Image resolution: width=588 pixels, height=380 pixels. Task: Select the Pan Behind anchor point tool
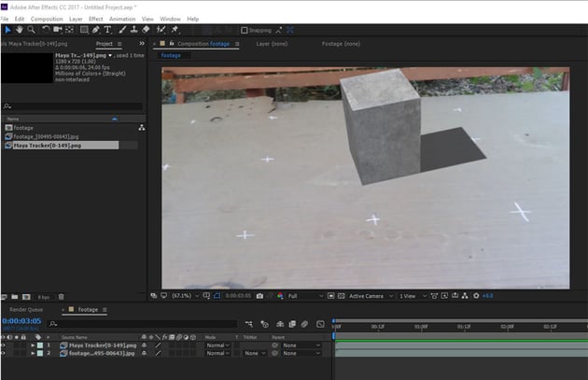[69, 30]
